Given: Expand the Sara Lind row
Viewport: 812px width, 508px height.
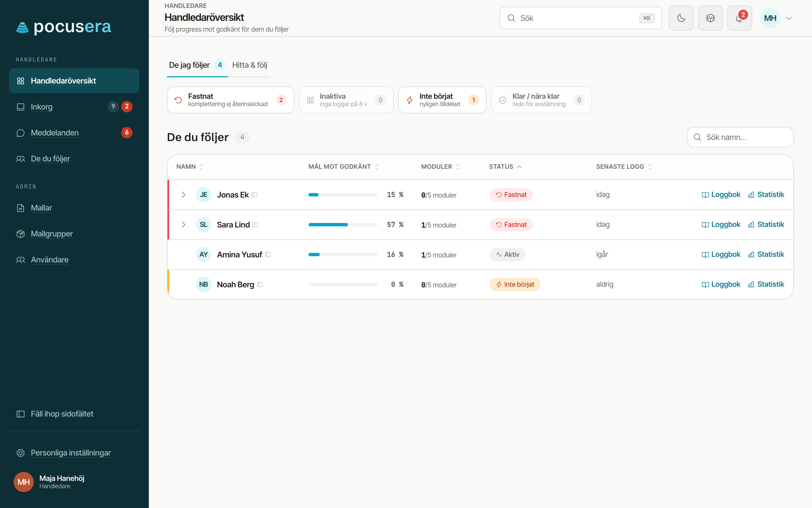Looking at the screenshot, I should coord(183,225).
